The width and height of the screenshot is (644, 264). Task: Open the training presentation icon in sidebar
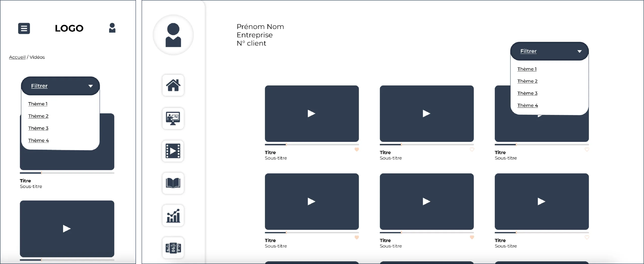click(173, 118)
